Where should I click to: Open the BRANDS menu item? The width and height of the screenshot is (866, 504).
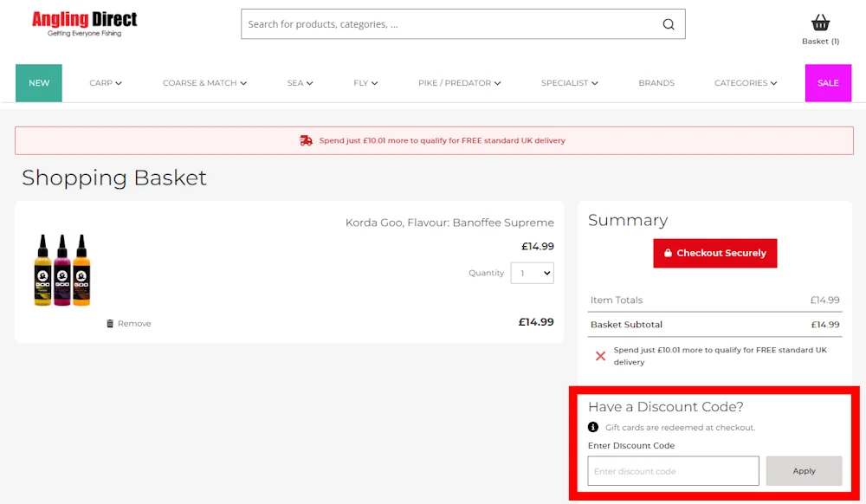pyautogui.click(x=656, y=83)
